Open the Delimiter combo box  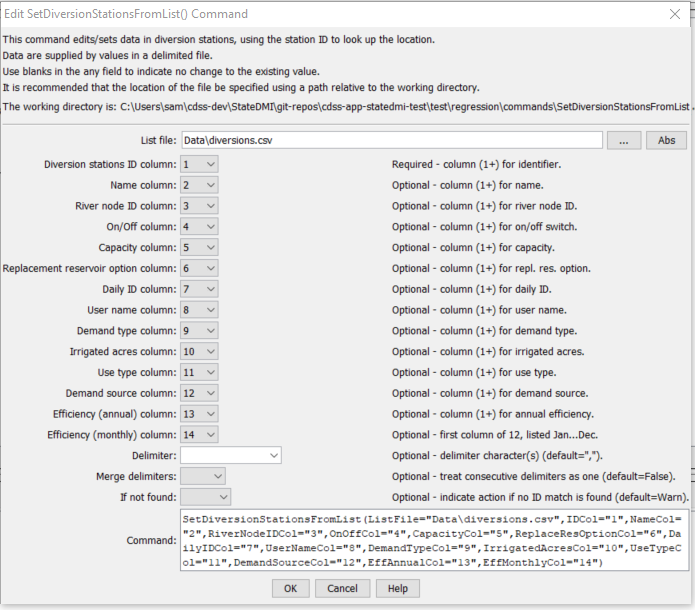pos(231,456)
